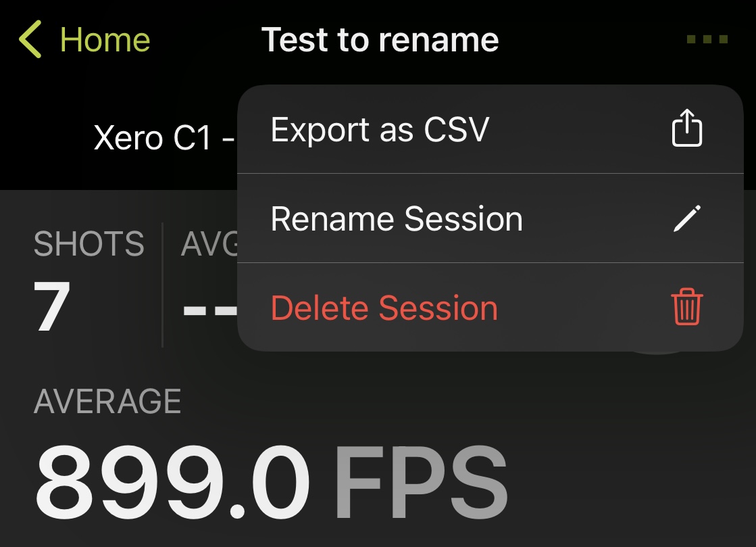Choose the red Delete Session option

click(490, 307)
